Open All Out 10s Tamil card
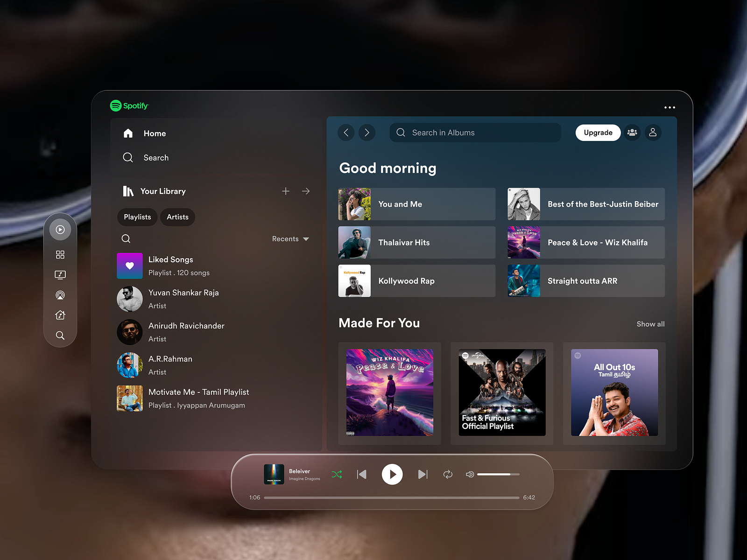Image resolution: width=747 pixels, height=560 pixels. (614, 393)
